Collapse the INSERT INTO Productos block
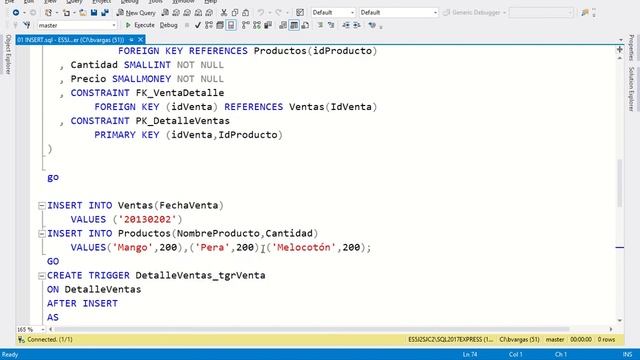 coord(42,234)
